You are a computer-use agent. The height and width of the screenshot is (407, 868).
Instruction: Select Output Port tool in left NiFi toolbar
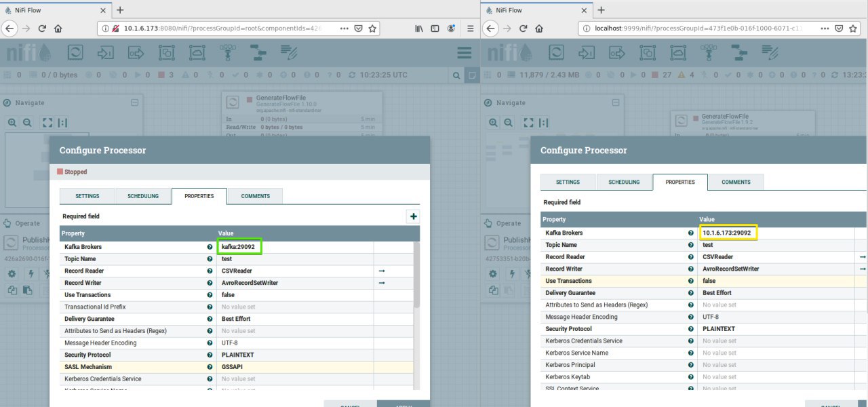tap(136, 52)
